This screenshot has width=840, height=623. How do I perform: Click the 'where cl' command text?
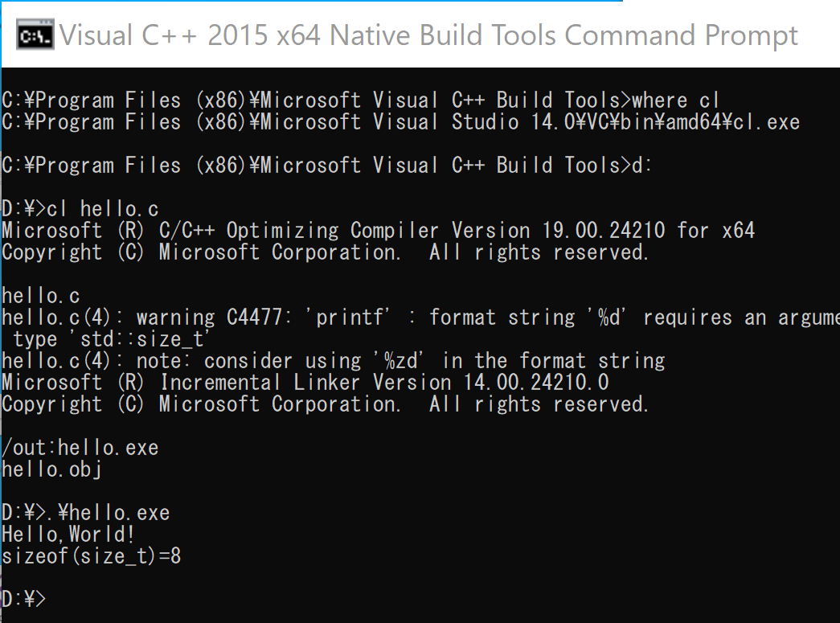[x=675, y=100]
